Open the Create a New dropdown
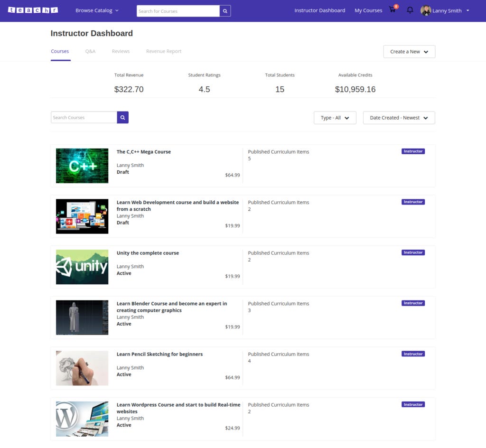The image size is (486, 448). tap(409, 52)
